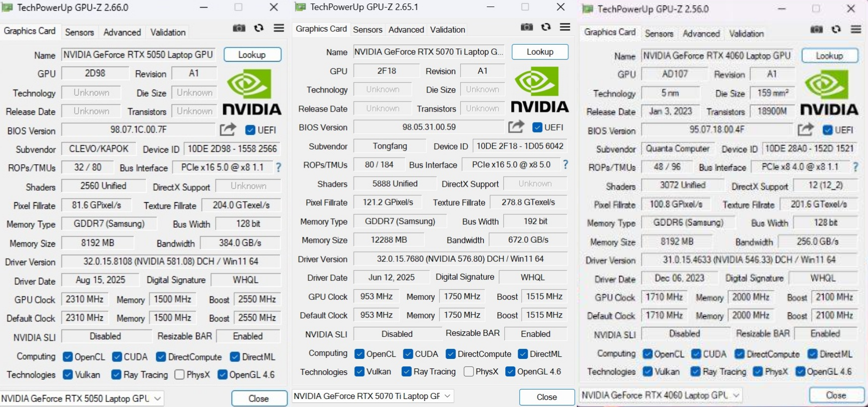Open the Validation tab in GPU-Z 2.66.0
This screenshot has height=407, width=868.
tap(168, 32)
